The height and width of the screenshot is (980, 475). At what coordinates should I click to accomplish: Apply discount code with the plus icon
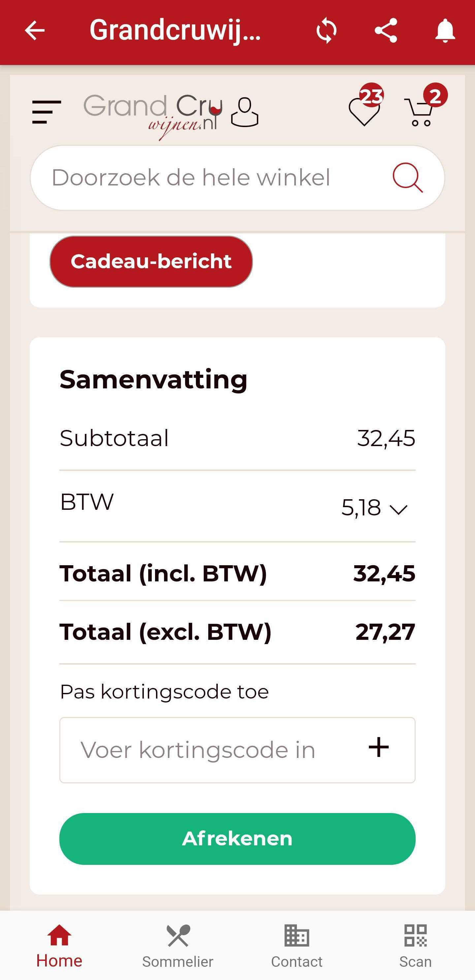point(378,747)
